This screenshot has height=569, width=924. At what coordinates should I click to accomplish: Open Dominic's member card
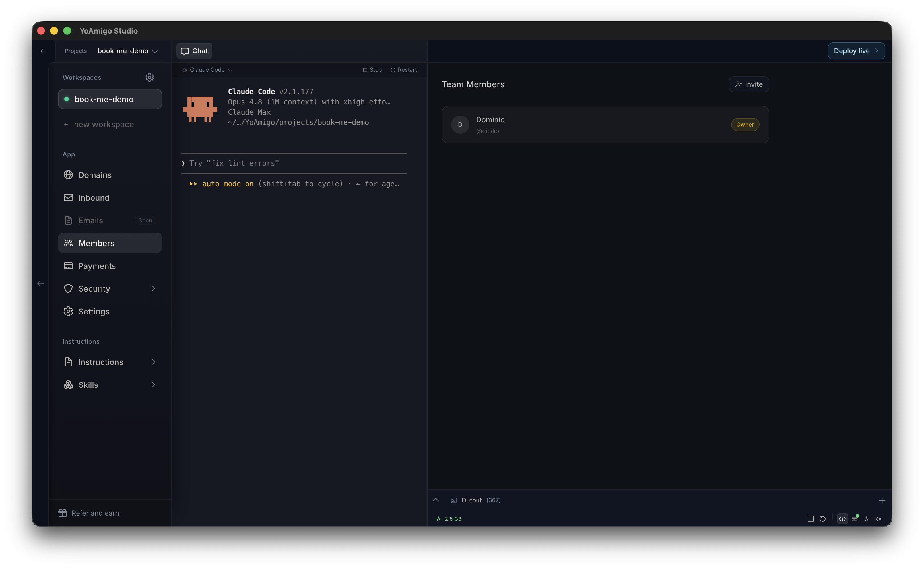[605, 125]
